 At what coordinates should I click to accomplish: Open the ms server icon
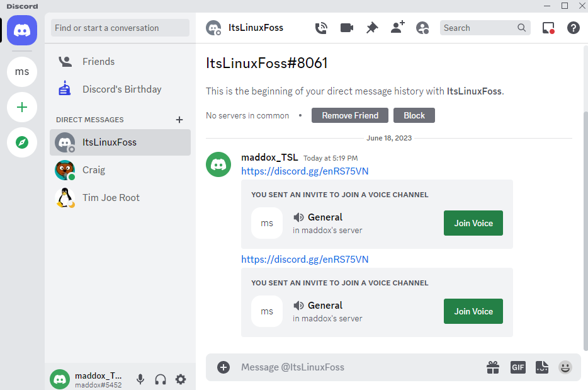(x=22, y=72)
